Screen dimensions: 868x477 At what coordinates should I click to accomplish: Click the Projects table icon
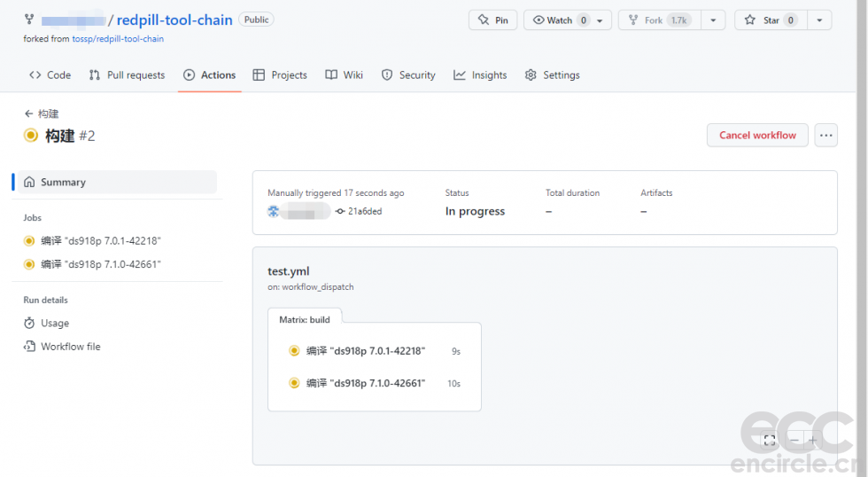[x=259, y=74]
